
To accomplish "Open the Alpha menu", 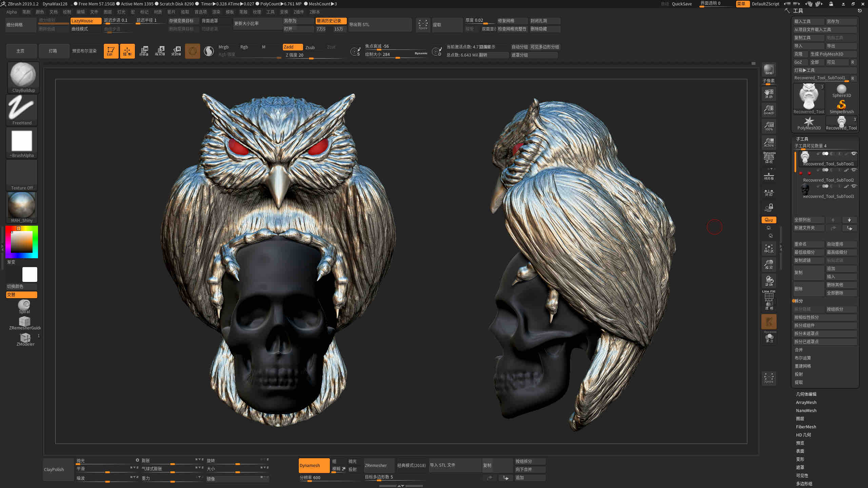I will tap(12, 12).
